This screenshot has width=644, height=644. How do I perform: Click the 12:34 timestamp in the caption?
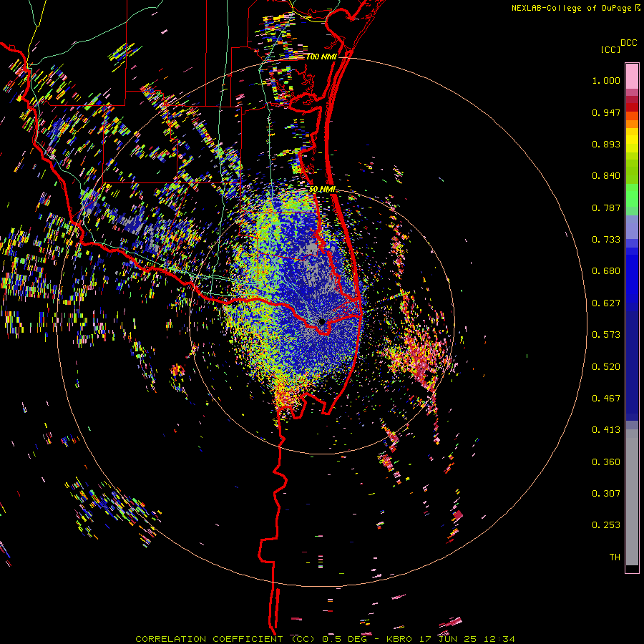tap(499, 639)
